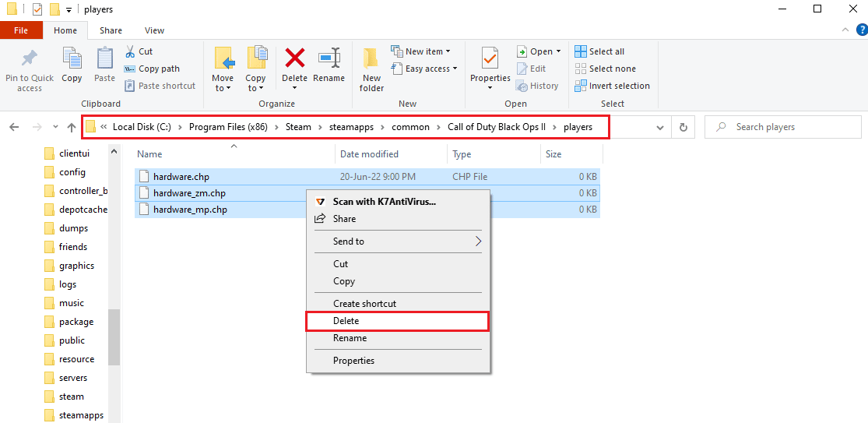This screenshot has width=868, height=423.
Task: Click Edit in Open group
Action: click(x=531, y=69)
